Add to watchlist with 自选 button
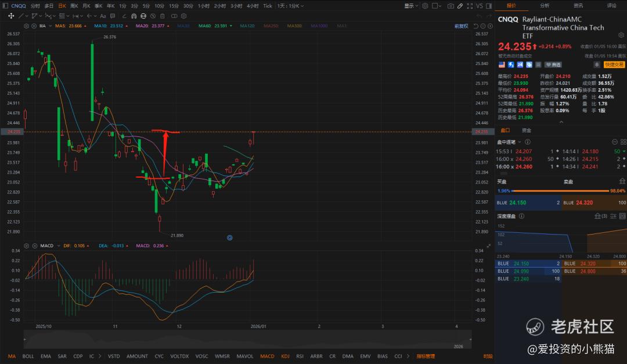Screen dimensions: 627x364 click(x=553, y=64)
